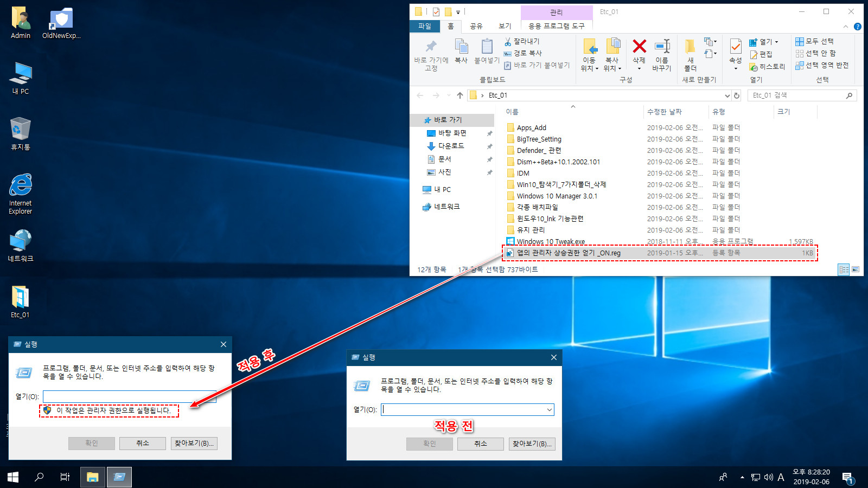Screen dimensions: 868x488
Task: Open address bar history dropdown
Action: pos(727,95)
